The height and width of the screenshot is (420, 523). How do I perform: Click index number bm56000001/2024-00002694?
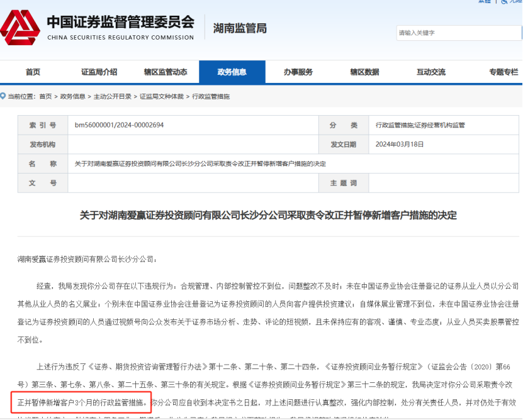tap(119, 125)
